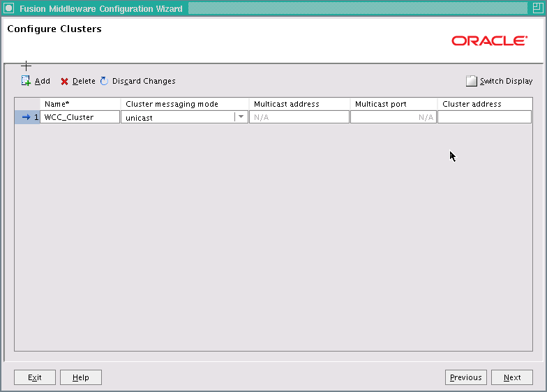Screen dimensions: 547x392
Task: Click the empty Cluster address field
Action: click(484, 117)
